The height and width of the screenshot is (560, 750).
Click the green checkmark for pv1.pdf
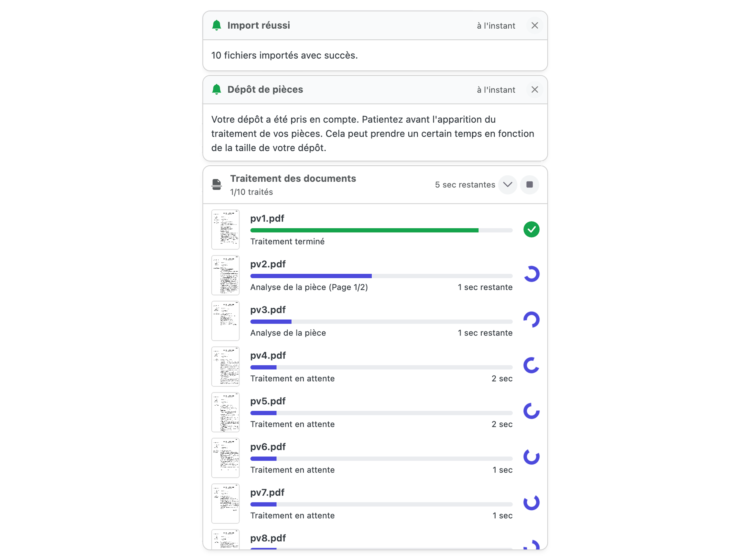pyautogui.click(x=531, y=229)
